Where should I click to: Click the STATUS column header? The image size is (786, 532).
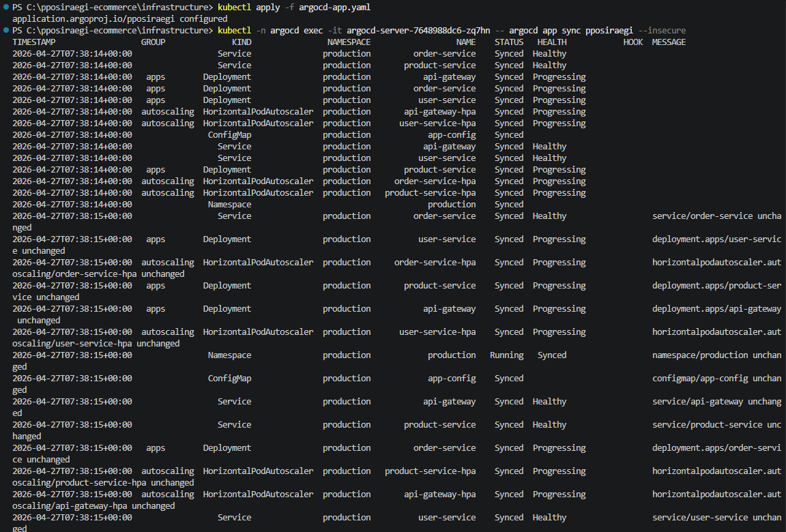tap(509, 42)
